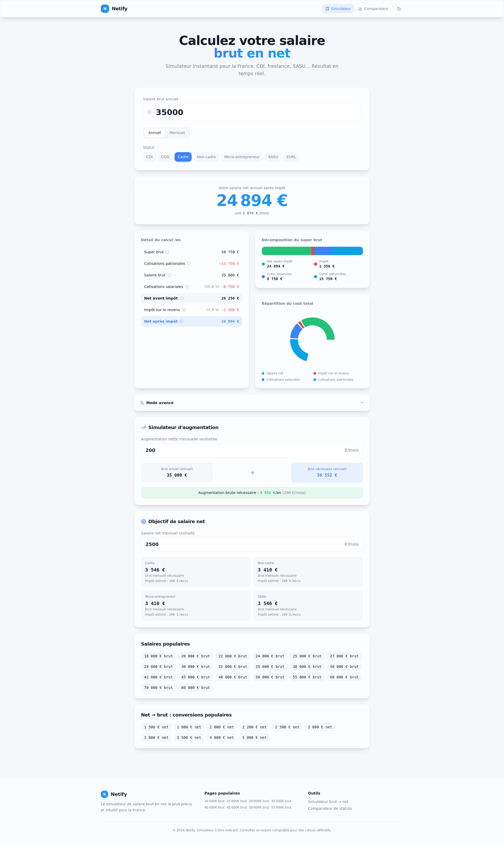This screenshot has width=504, height=845.
Task: Click the target icon near Objectif de salaire net
Action: 144,522
